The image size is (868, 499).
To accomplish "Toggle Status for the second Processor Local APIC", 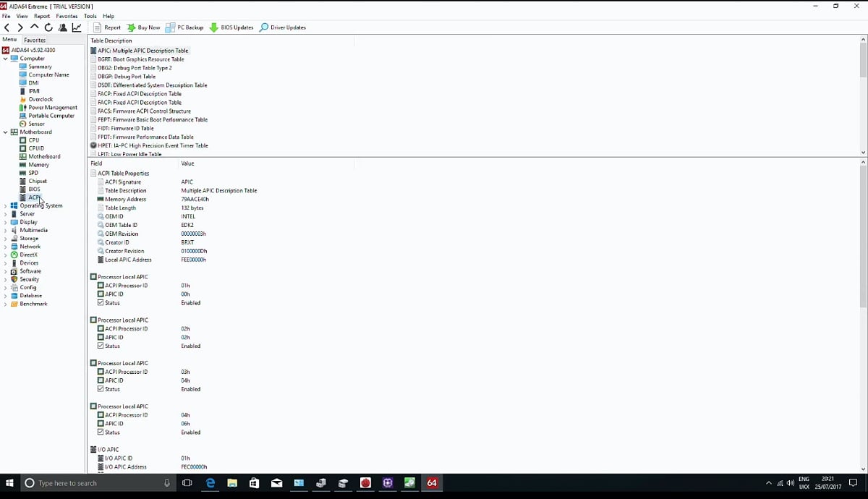I will (101, 346).
